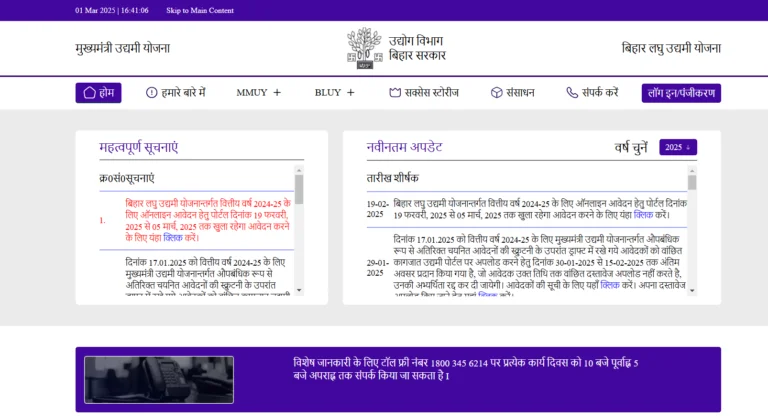Open the हमारे बारे में page
Screen dimensions: 768x420
point(176,93)
